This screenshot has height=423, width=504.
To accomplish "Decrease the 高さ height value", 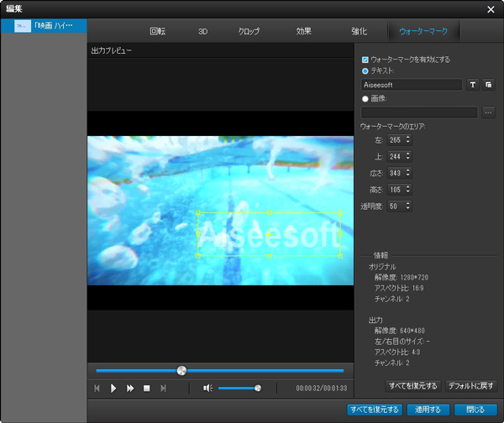I will point(408,191).
